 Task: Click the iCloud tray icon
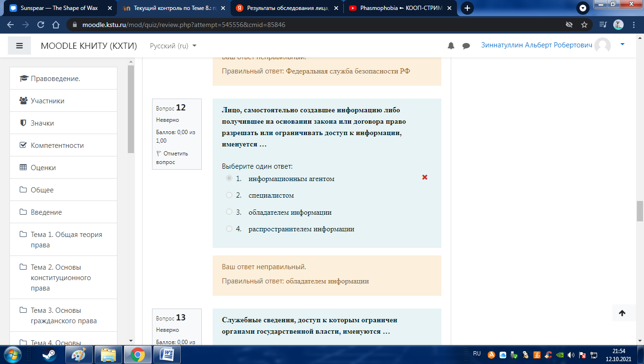tap(503, 355)
